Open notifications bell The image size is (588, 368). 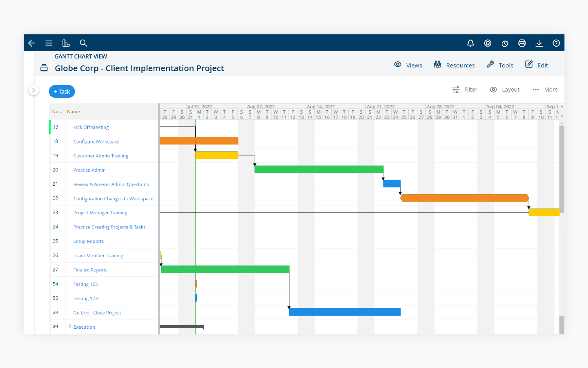click(x=470, y=43)
